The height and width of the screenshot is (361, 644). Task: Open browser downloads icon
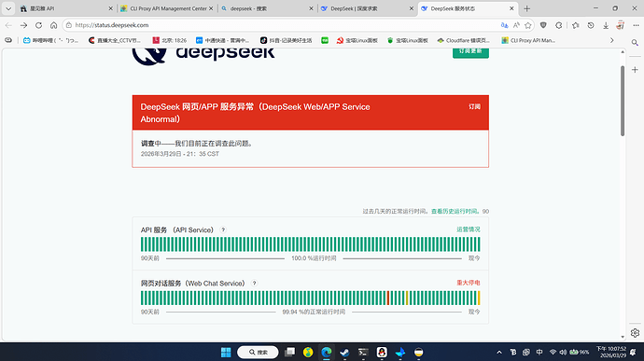[606, 25]
